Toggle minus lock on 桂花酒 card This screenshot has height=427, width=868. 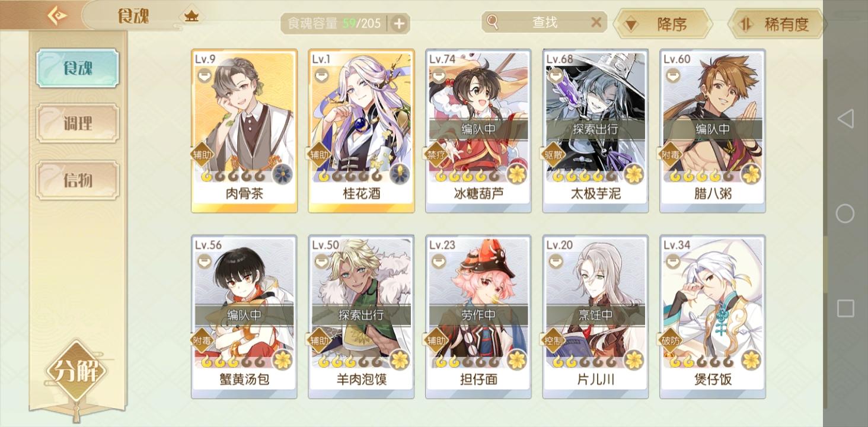pos(321,75)
